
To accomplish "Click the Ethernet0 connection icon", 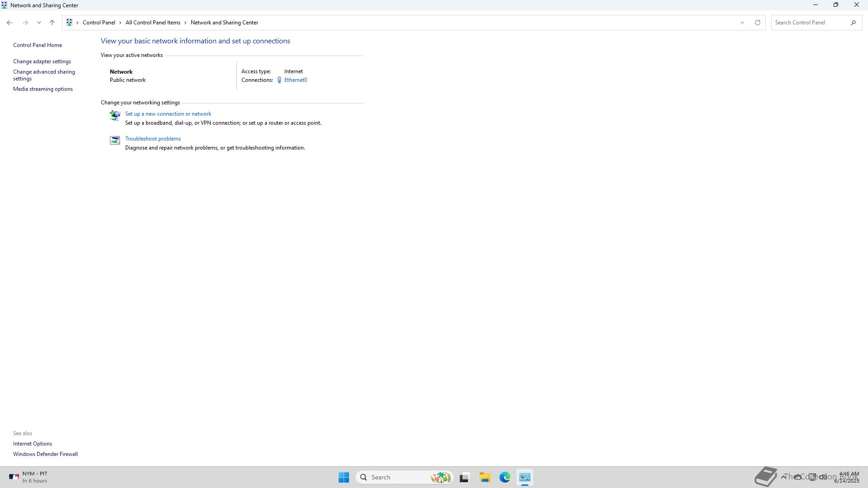I will point(279,80).
